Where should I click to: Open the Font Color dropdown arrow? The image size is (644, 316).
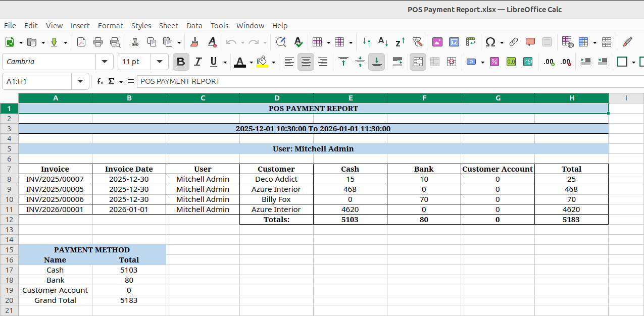pyautogui.click(x=251, y=62)
